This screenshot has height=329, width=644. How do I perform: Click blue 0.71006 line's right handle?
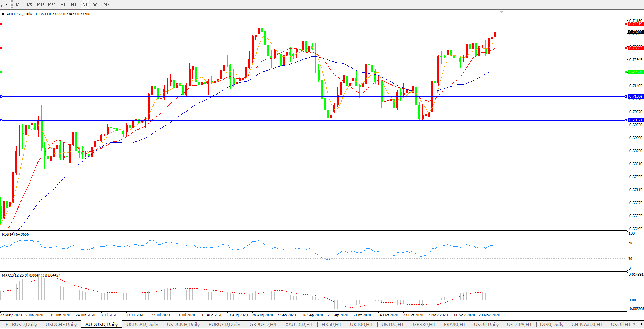(x=626, y=97)
